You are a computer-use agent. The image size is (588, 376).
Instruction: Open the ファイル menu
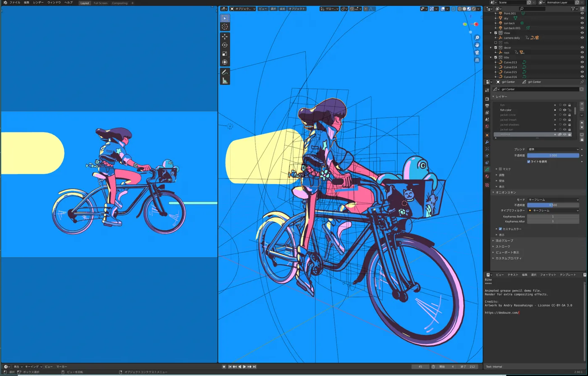[x=15, y=3]
